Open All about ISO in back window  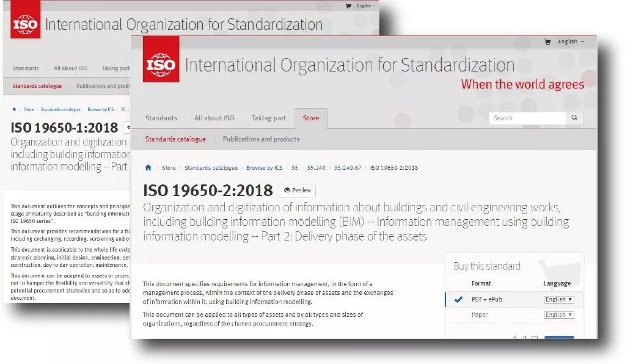(x=71, y=68)
